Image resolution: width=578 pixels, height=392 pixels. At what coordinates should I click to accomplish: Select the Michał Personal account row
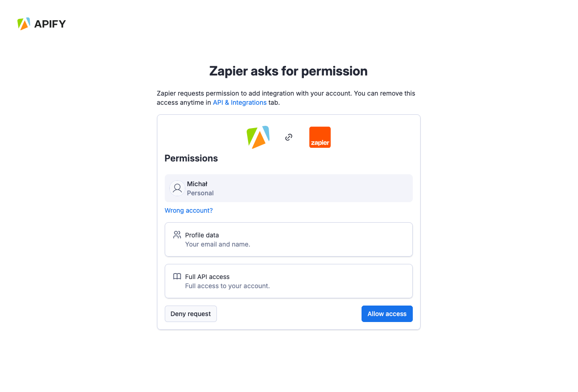(288, 188)
